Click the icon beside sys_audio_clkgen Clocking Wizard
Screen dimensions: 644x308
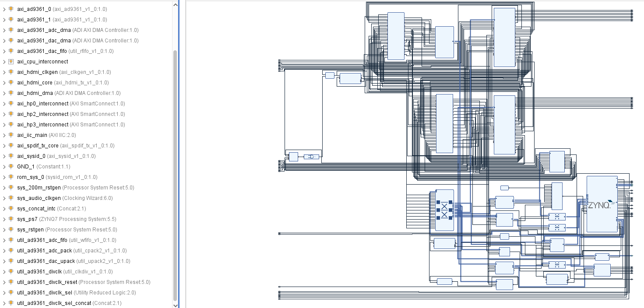(x=11, y=198)
